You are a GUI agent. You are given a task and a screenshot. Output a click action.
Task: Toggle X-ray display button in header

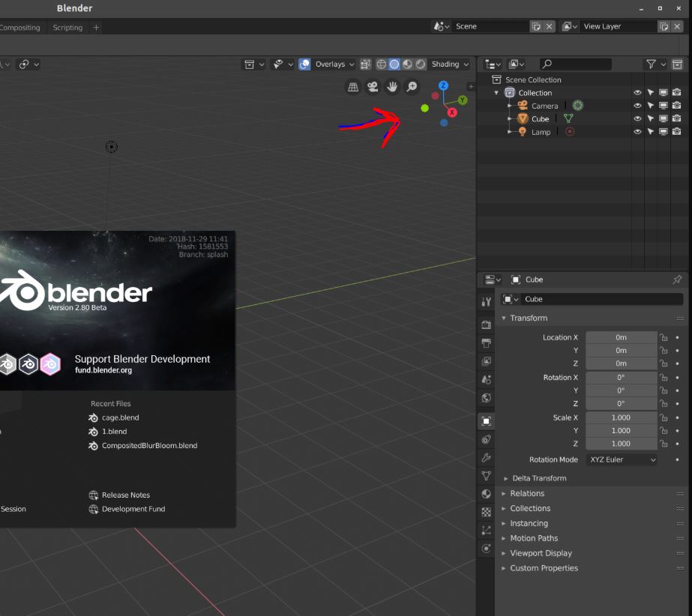coord(365,64)
